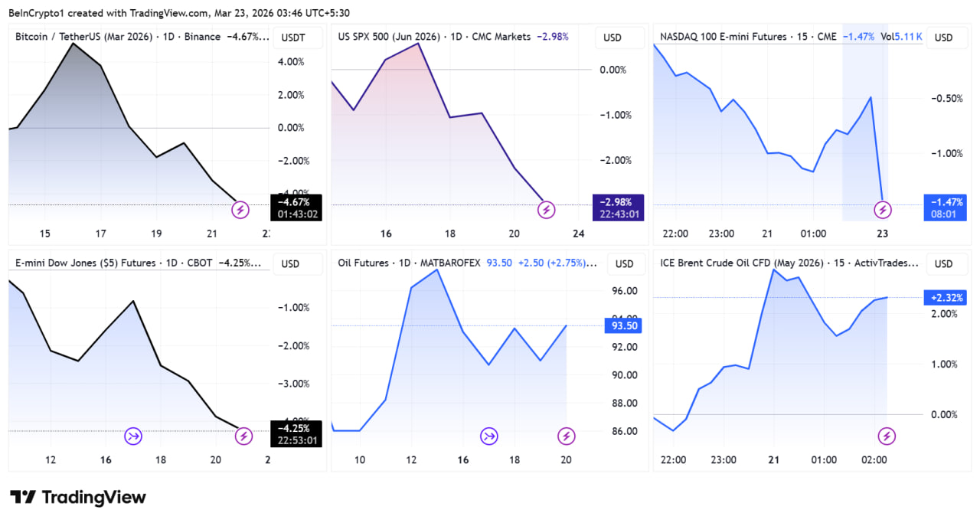Click the lightning icon on the Bitcoin chart

tap(240, 209)
